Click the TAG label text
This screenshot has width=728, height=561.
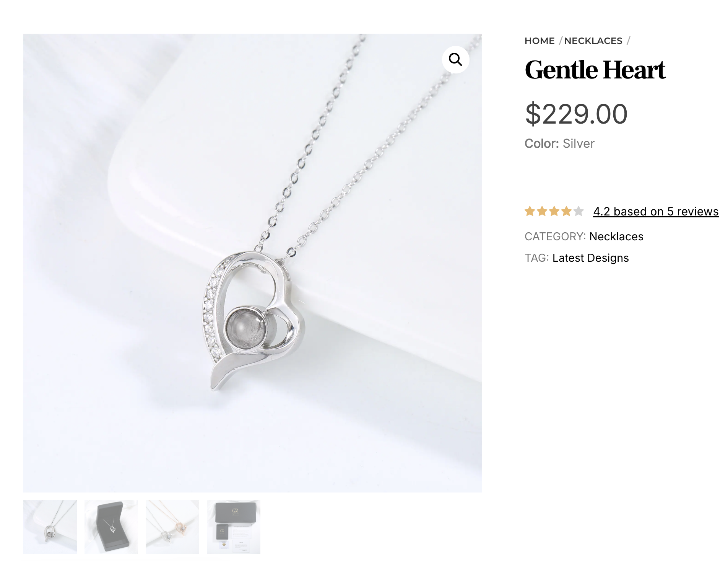click(537, 258)
